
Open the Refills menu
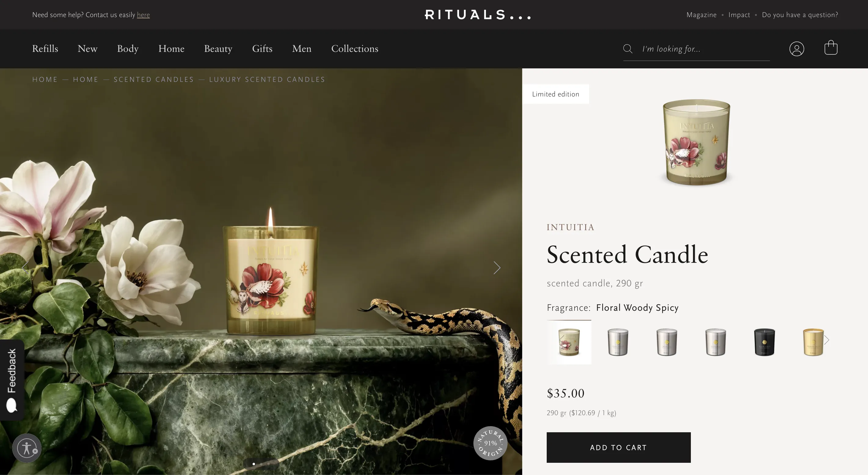point(45,49)
